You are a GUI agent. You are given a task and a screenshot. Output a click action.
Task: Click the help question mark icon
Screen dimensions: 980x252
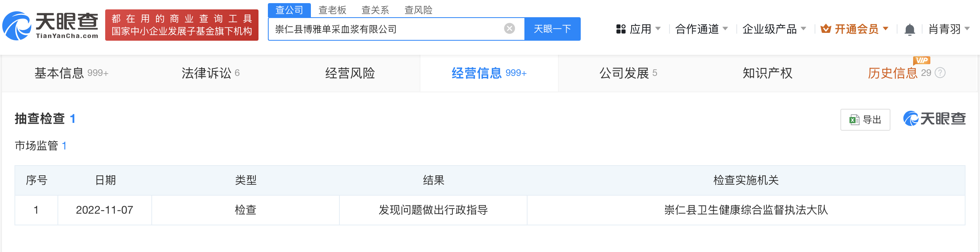(x=940, y=73)
